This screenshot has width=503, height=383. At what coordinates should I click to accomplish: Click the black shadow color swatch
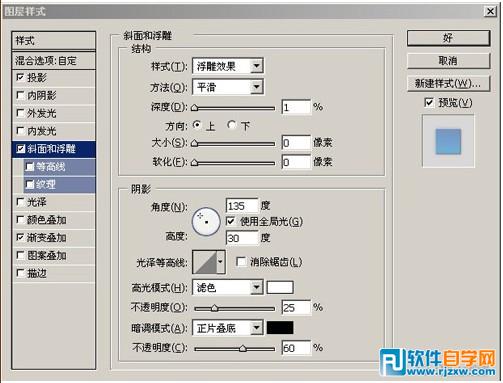[x=280, y=328]
